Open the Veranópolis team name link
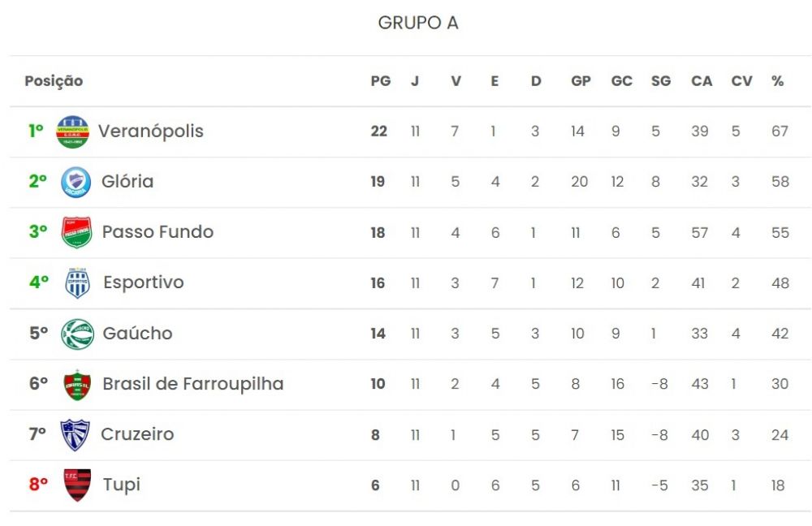 pos(151,131)
